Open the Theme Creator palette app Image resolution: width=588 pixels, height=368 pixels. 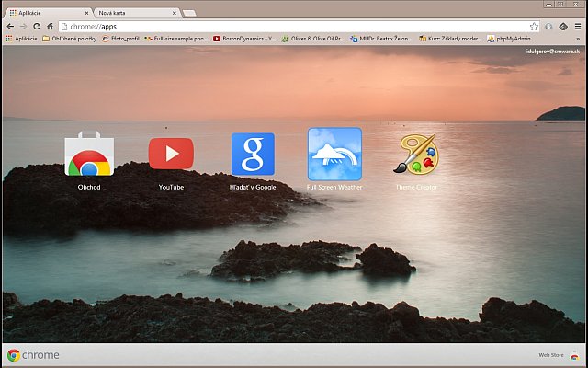click(x=416, y=154)
